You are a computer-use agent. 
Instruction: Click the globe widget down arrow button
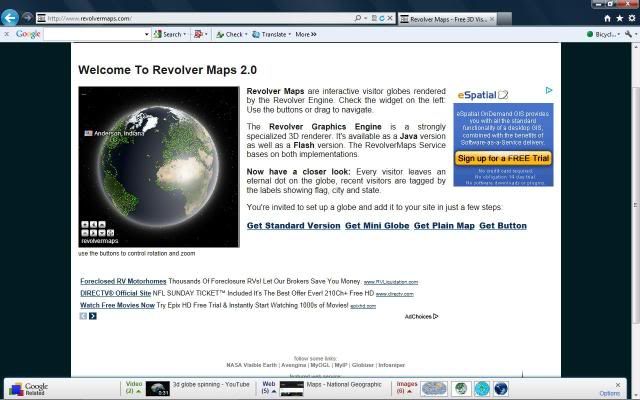coord(102,233)
